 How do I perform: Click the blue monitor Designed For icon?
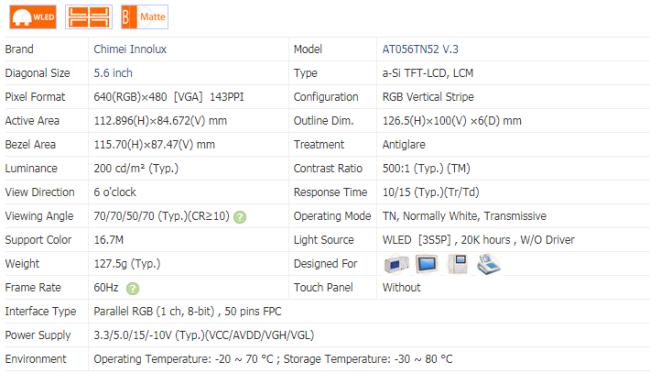[x=427, y=264]
